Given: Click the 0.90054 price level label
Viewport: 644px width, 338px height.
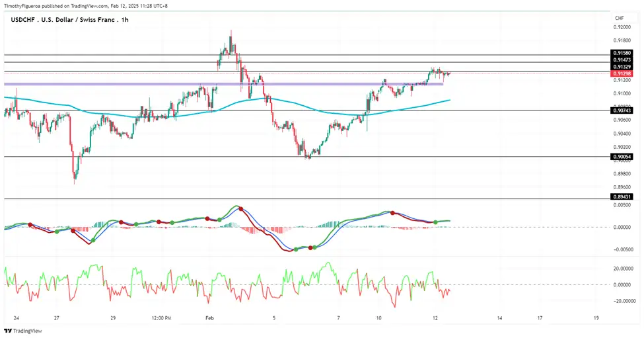Looking at the screenshot, I should coord(622,157).
